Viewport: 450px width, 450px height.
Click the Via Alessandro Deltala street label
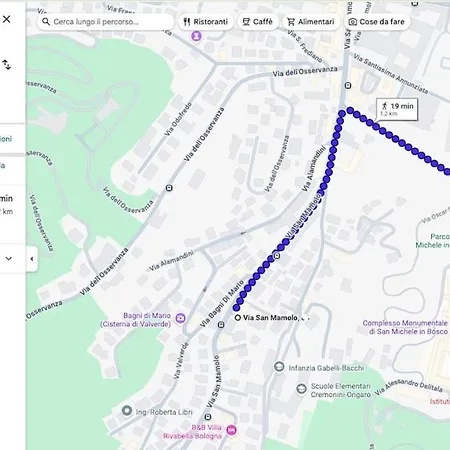(408, 386)
